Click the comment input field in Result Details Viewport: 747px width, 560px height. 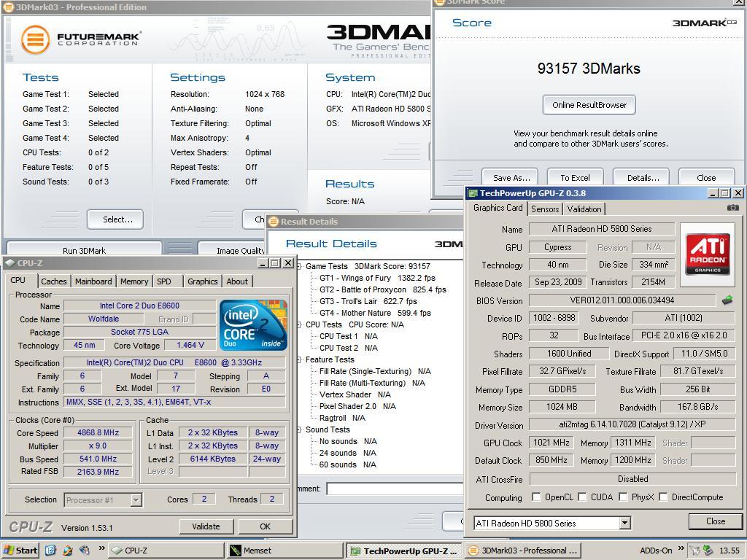395,488
